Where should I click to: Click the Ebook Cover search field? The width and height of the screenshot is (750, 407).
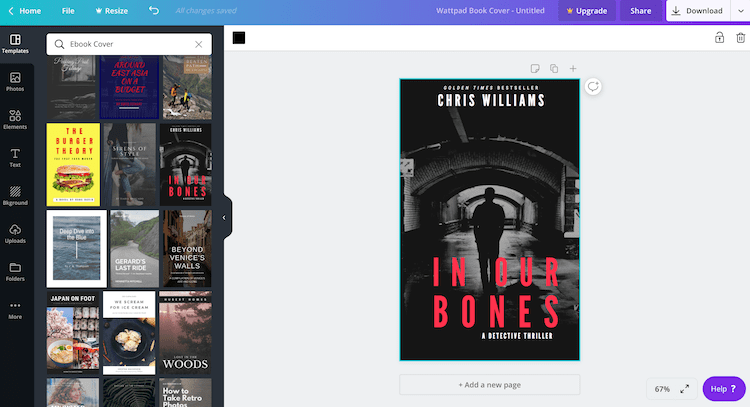pos(129,44)
